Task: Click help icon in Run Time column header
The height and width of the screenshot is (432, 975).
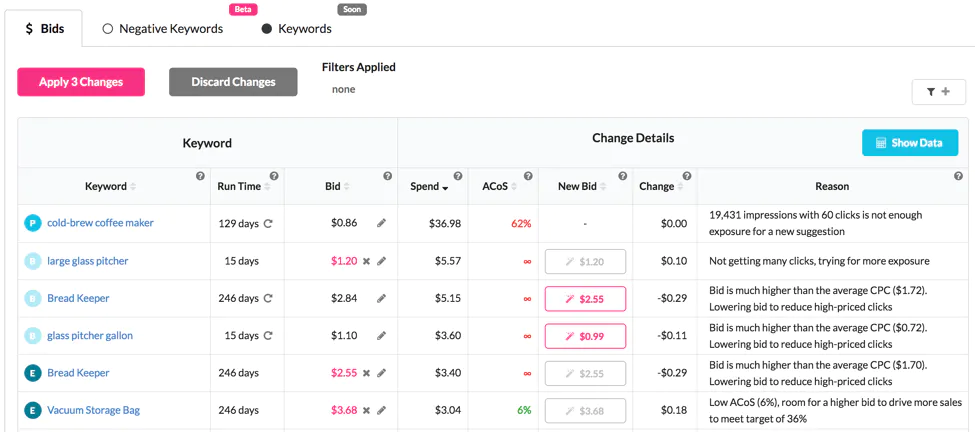Action: pos(274,177)
